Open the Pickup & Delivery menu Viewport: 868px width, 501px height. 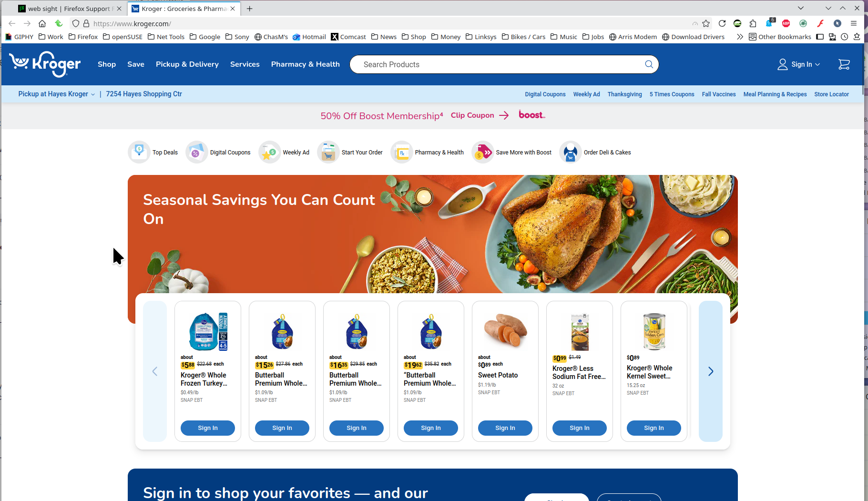click(187, 64)
